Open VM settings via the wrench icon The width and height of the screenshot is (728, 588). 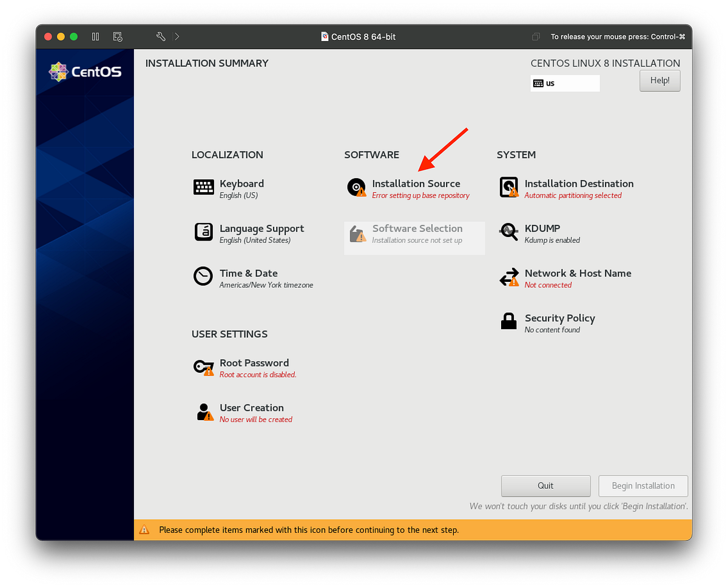tap(160, 36)
